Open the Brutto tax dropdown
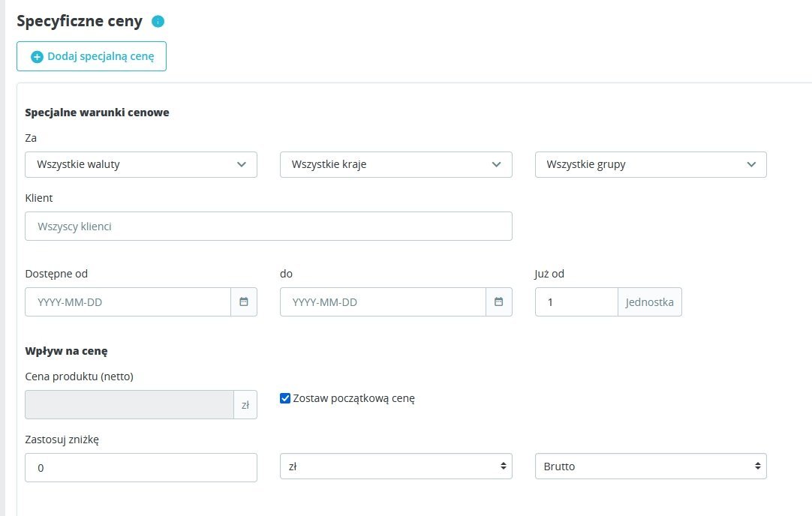 [650, 466]
